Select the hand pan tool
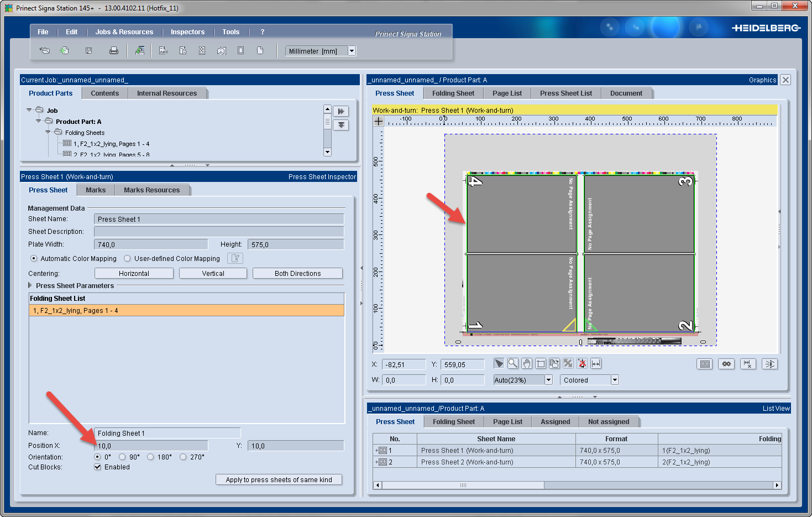The height and width of the screenshot is (517, 812). coord(527,363)
